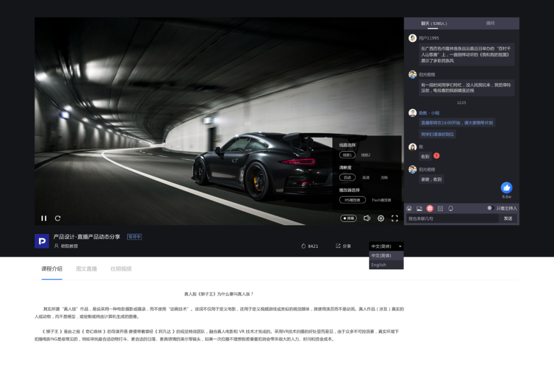Select English from the language list

pos(379,265)
